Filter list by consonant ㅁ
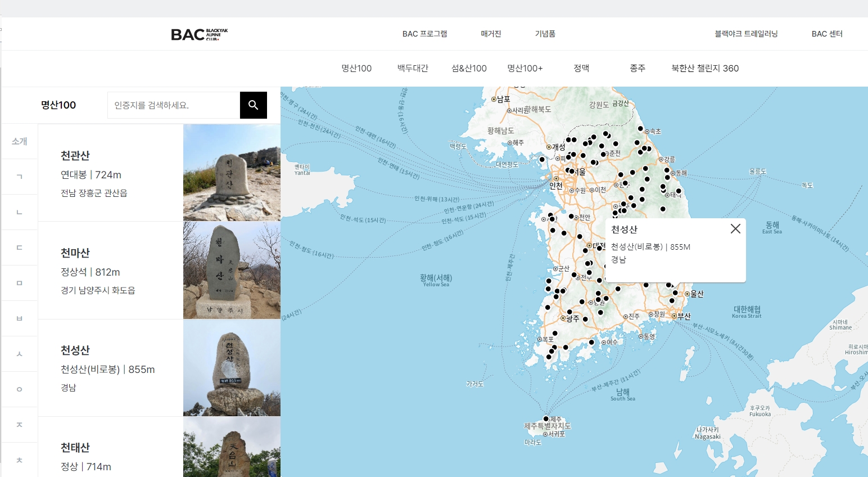This screenshot has width=868, height=477. pos(20,283)
